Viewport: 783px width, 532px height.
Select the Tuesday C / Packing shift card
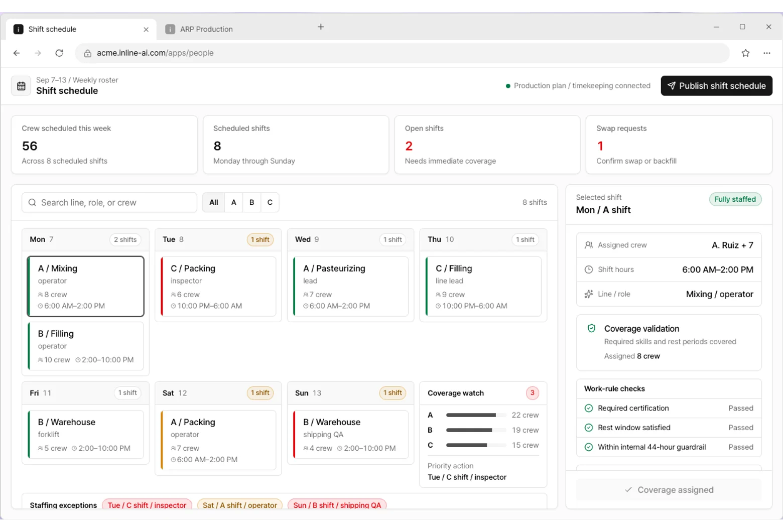[218, 287]
